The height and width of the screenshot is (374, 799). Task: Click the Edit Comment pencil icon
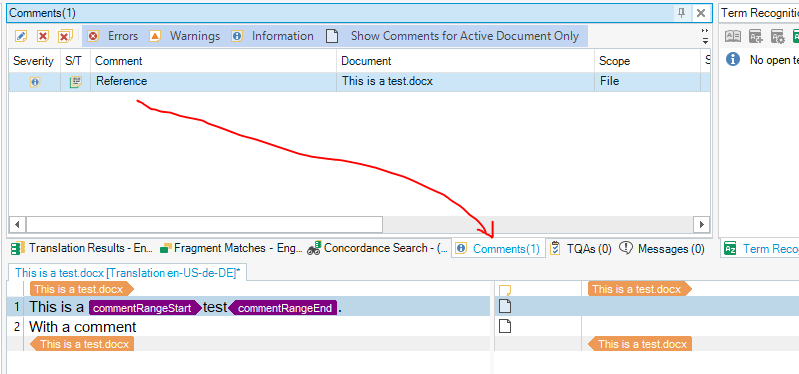click(21, 36)
